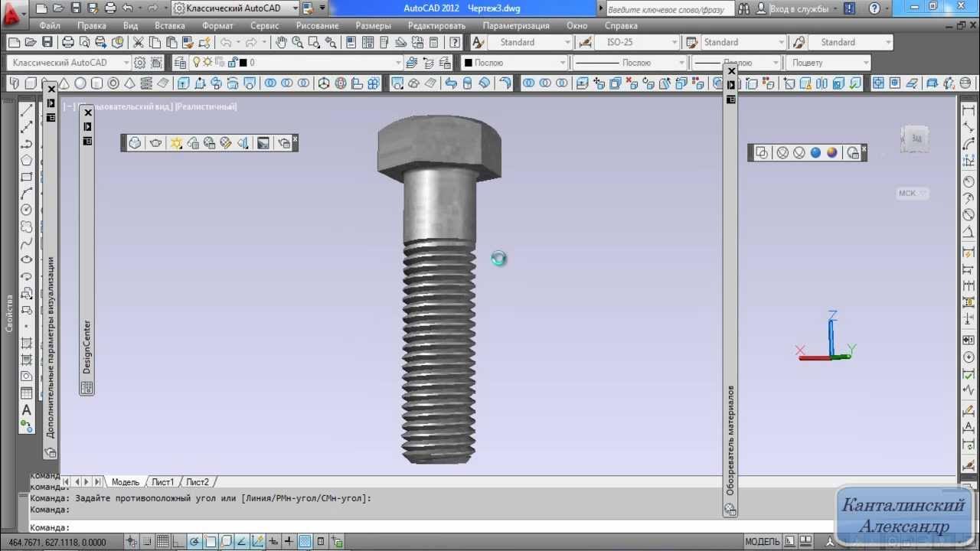This screenshot has width=980, height=551.
Task: Click the Undo arrow icon
Action: pyautogui.click(x=226, y=42)
